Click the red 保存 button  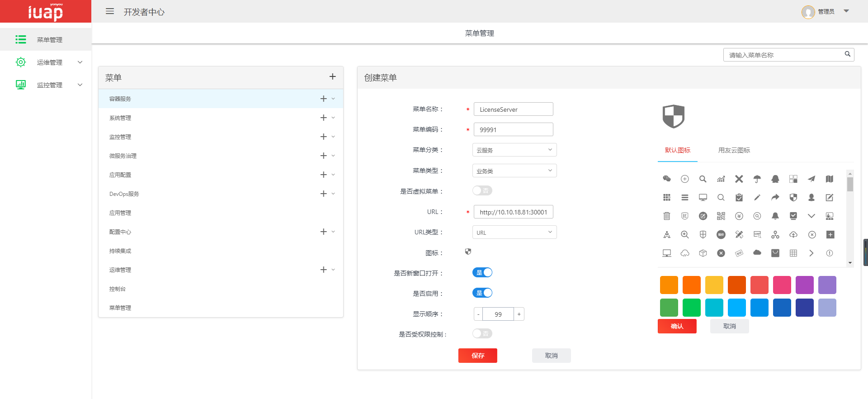coord(477,356)
